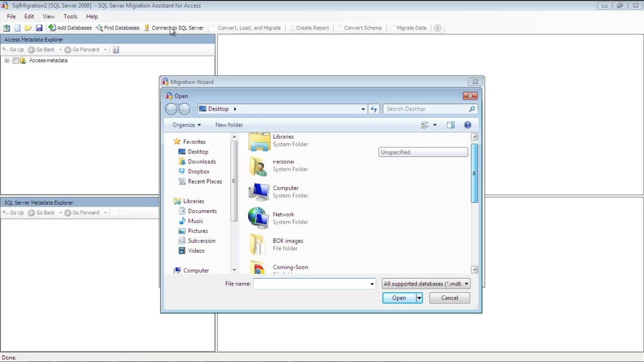Image resolution: width=644 pixels, height=362 pixels.
Task: Click the Open button
Action: 399,298
